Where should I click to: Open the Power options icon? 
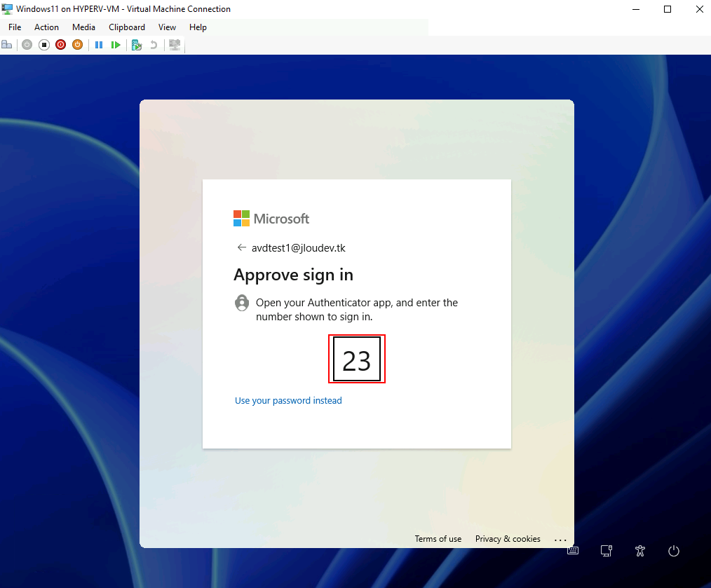coord(674,551)
